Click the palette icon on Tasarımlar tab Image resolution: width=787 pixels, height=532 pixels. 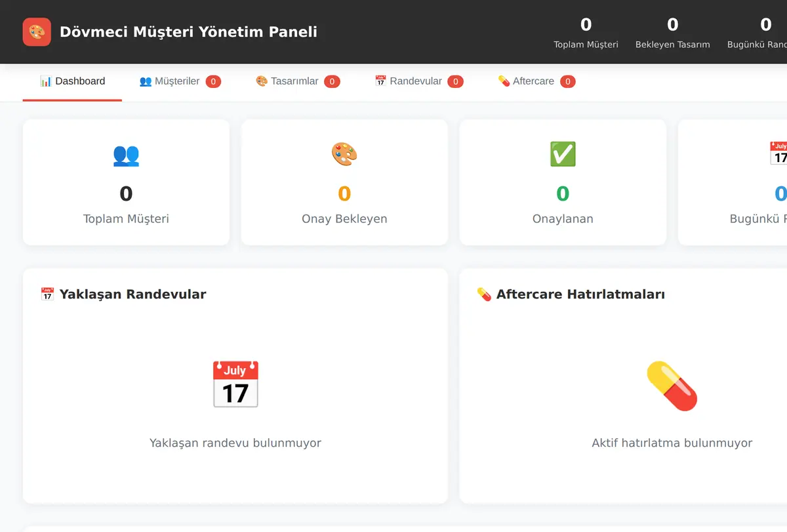pyautogui.click(x=262, y=81)
